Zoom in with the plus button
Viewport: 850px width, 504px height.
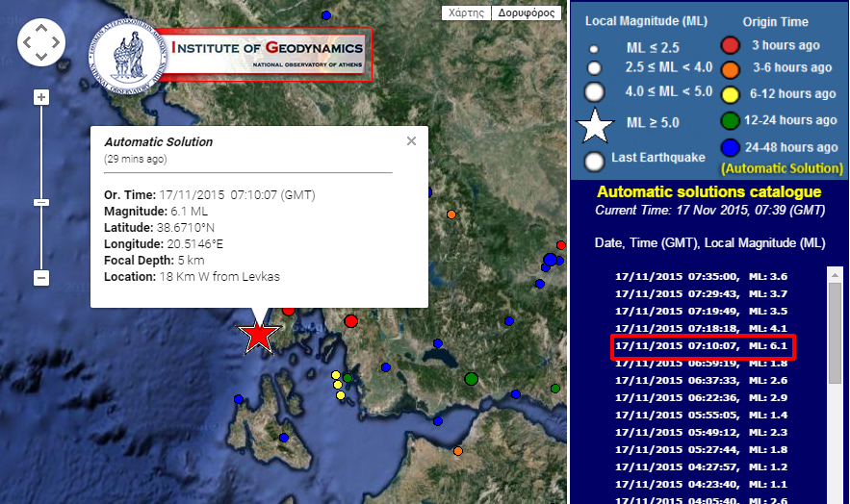pos(41,97)
